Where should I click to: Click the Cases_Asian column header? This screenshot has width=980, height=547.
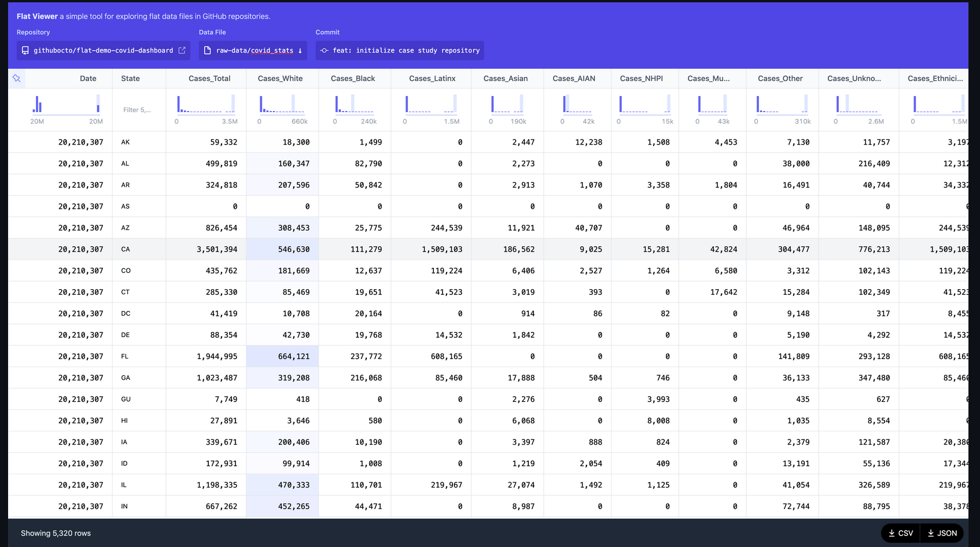tap(505, 79)
